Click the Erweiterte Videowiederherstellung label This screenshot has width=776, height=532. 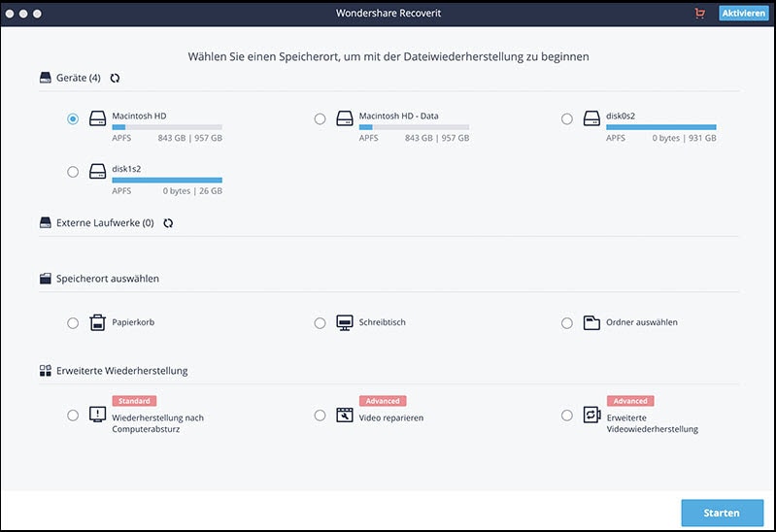653,423
